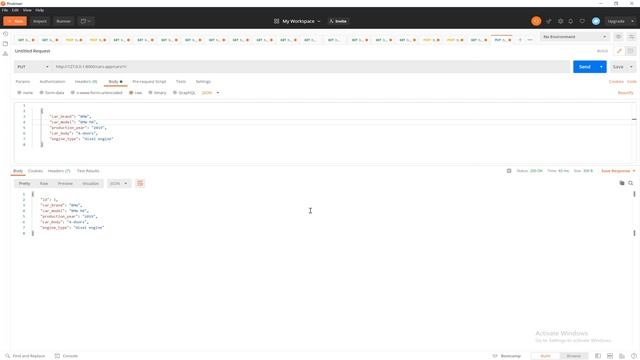The image size is (640, 360).
Task: Expand the Save button dropdown arrow
Action: coord(631,67)
